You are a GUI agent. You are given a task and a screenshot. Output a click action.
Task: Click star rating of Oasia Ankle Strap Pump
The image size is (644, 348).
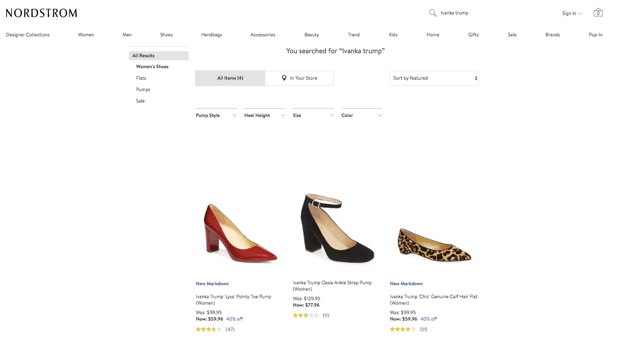(x=306, y=315)
